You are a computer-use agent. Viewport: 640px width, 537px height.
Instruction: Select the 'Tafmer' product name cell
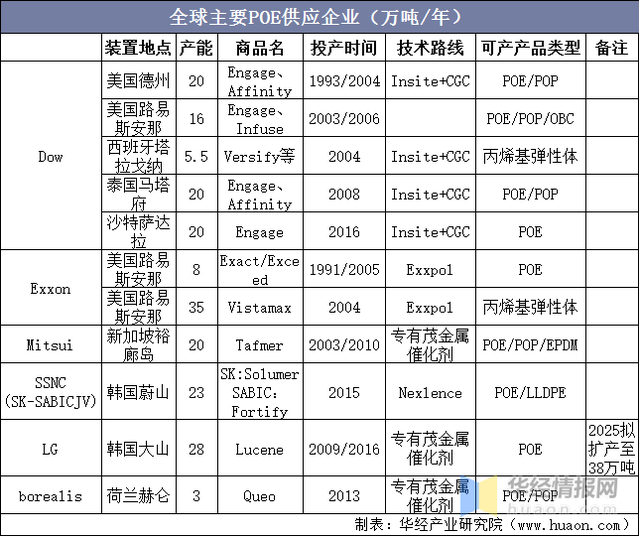click(x=260, y=345)
